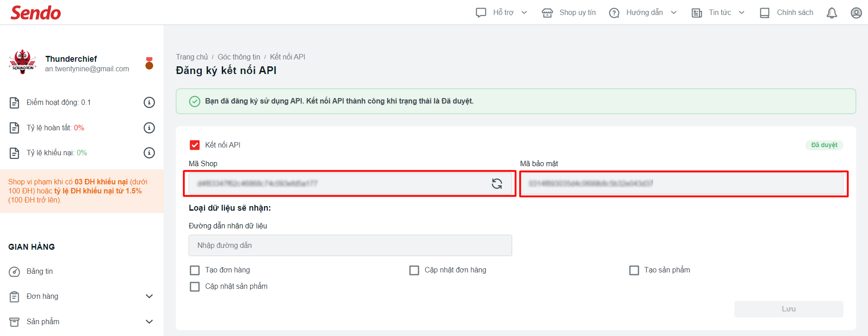Click the Sản phẩm box icon
868x336 pixels.
tap(15, 322)
